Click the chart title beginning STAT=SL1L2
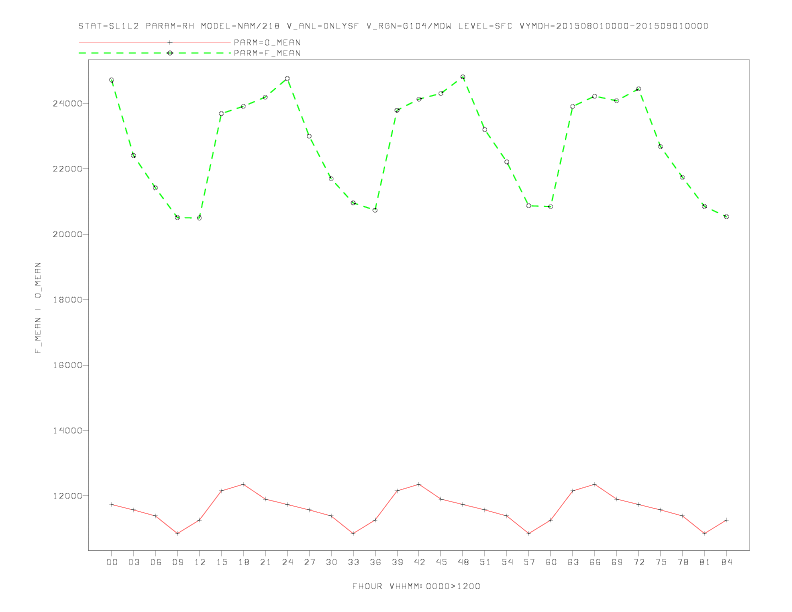This screenshot has width=792, height=612. pos(393,26)
